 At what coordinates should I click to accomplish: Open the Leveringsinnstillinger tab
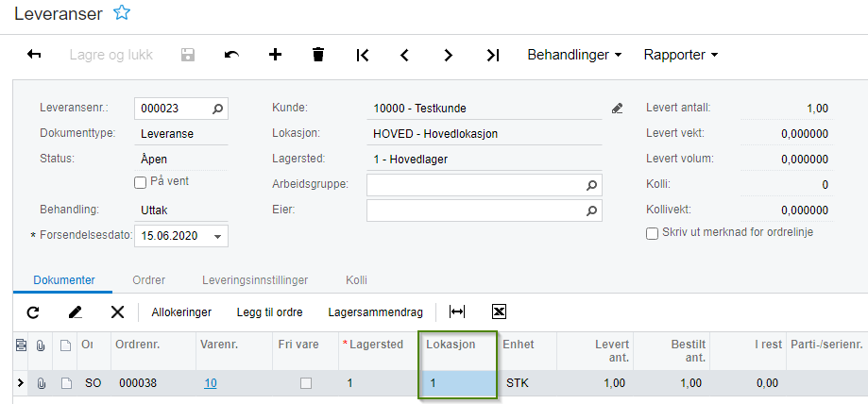point(255,280)
